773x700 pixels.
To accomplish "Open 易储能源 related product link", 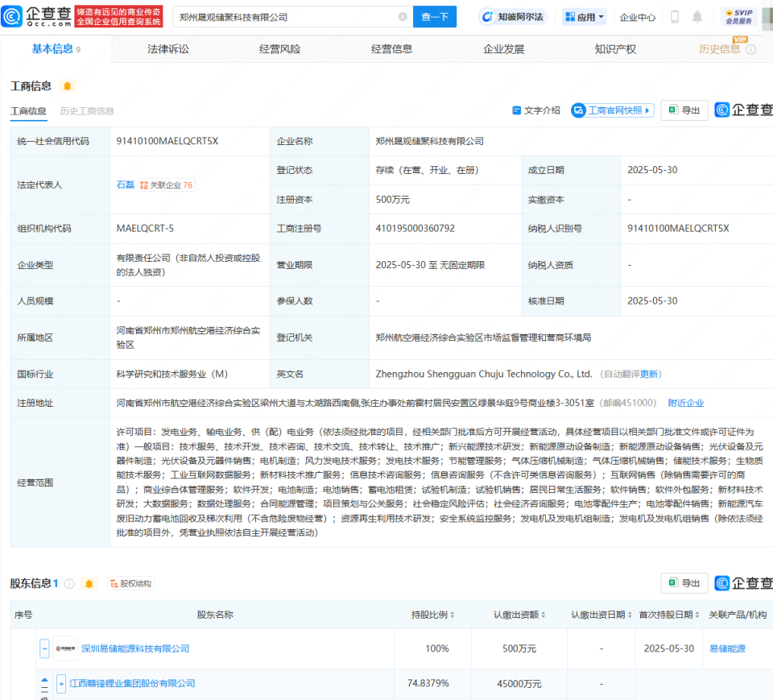I will tap(727, 648).
